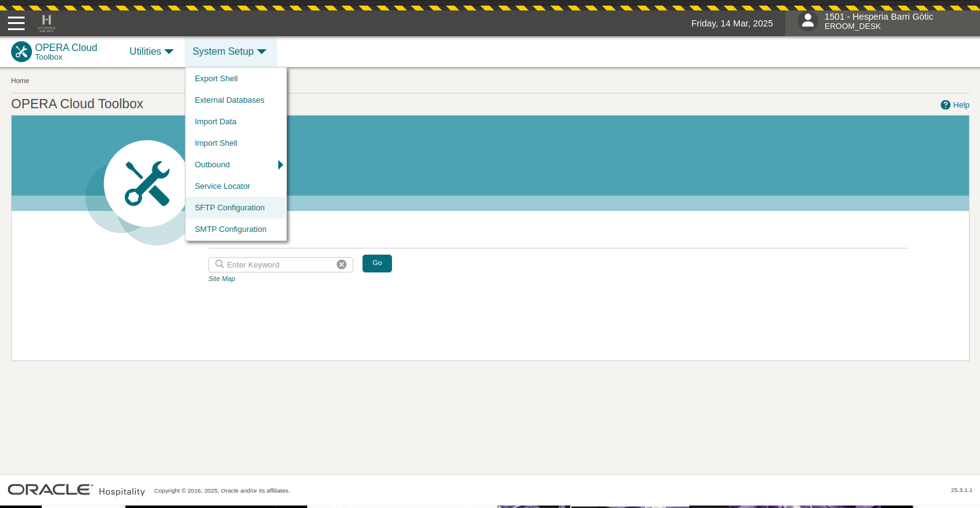Open Service Locator from menu
Viewport: 980px width, 508px height.
[222, 186]
